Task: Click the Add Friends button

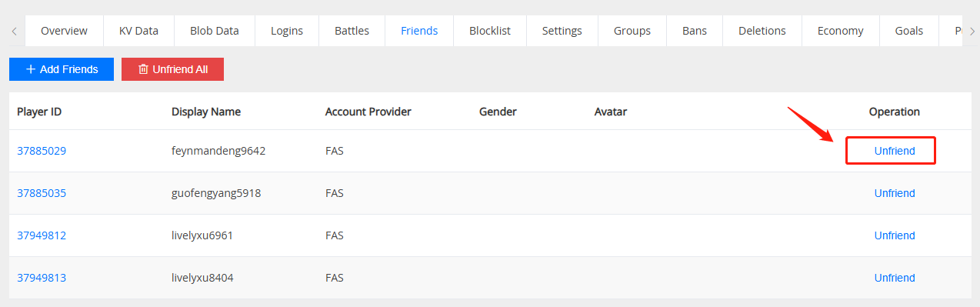Action: coord(62,69)
